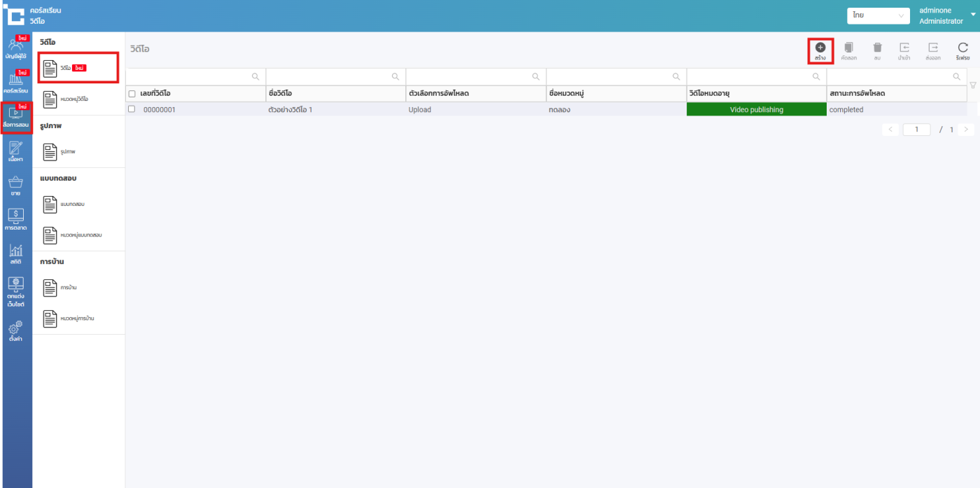Open the table filter funnel at right edge
Image resolution: width=980 pixels, height=488 pixels.
pos(972,85)
